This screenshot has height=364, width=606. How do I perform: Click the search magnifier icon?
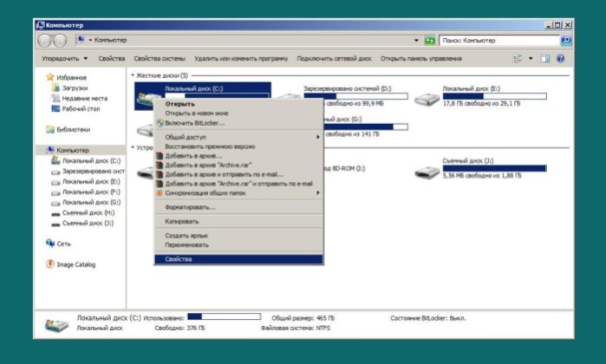point(566,40)
